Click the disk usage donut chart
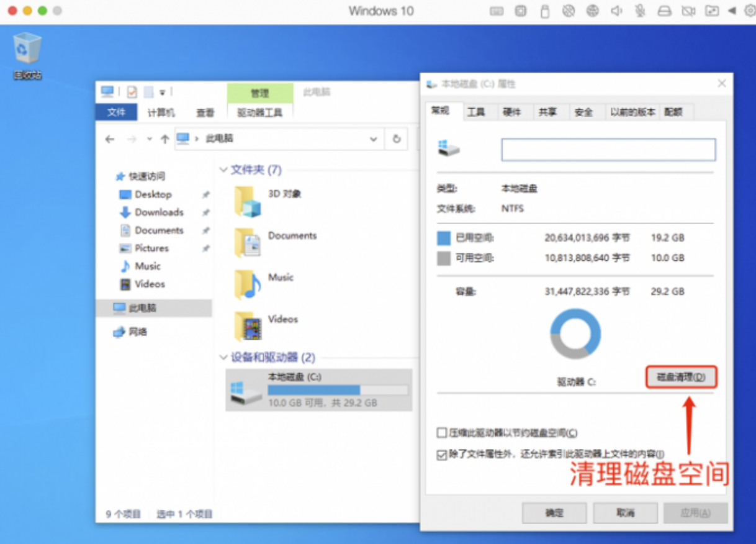This screenshot has height=544, width=756. 575,334
